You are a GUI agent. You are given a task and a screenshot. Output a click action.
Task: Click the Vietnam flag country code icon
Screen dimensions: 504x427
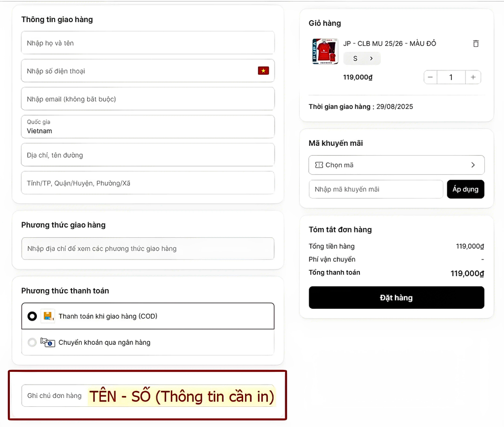pos(263,71)
